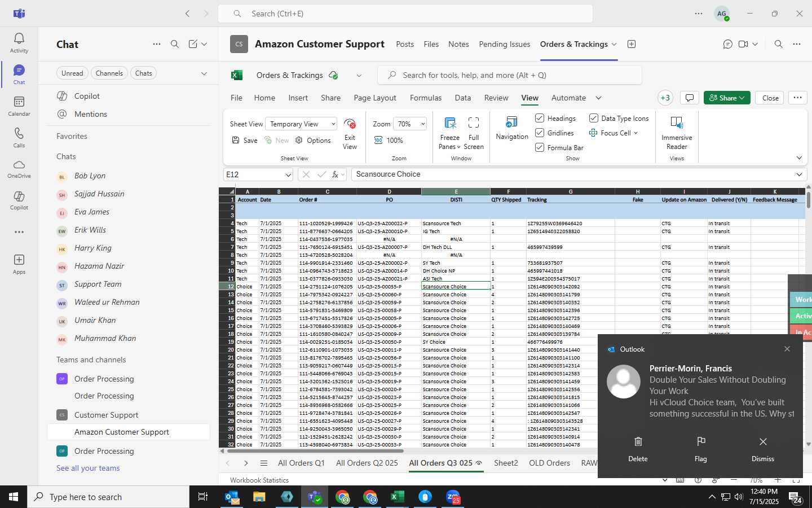Click the Excel tools search field

coord(510,75)
